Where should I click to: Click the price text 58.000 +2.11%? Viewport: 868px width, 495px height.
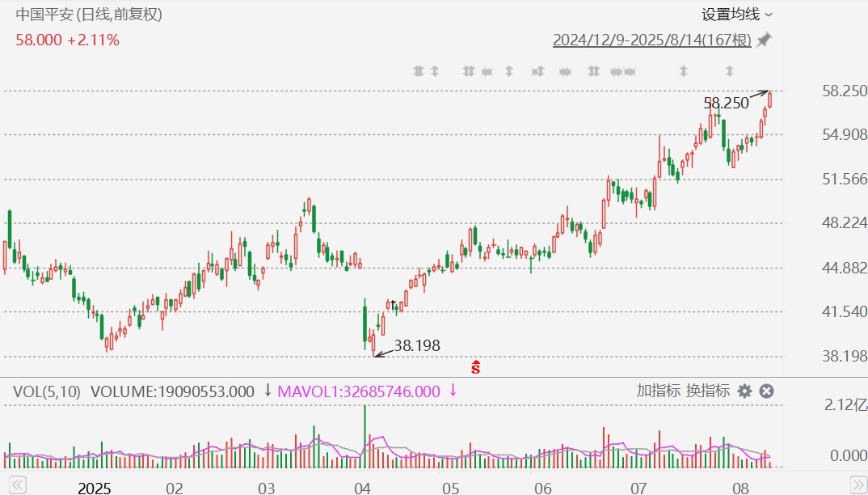click(68, 40)
